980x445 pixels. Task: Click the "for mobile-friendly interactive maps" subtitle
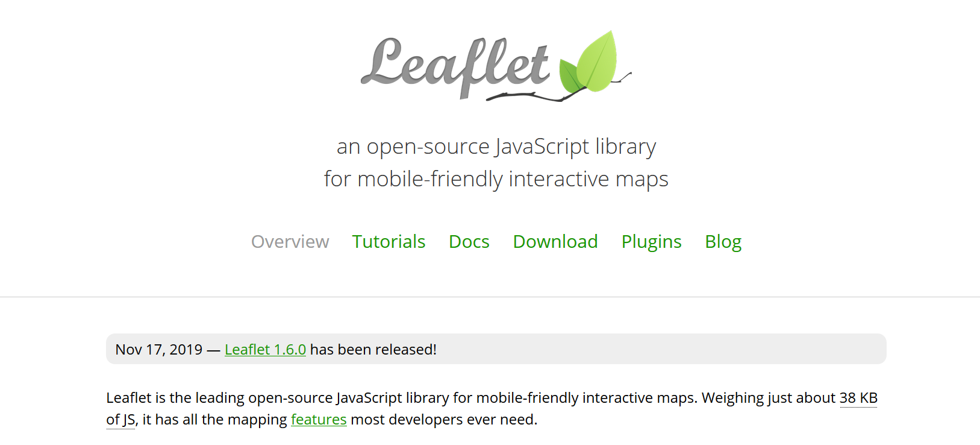496,179
